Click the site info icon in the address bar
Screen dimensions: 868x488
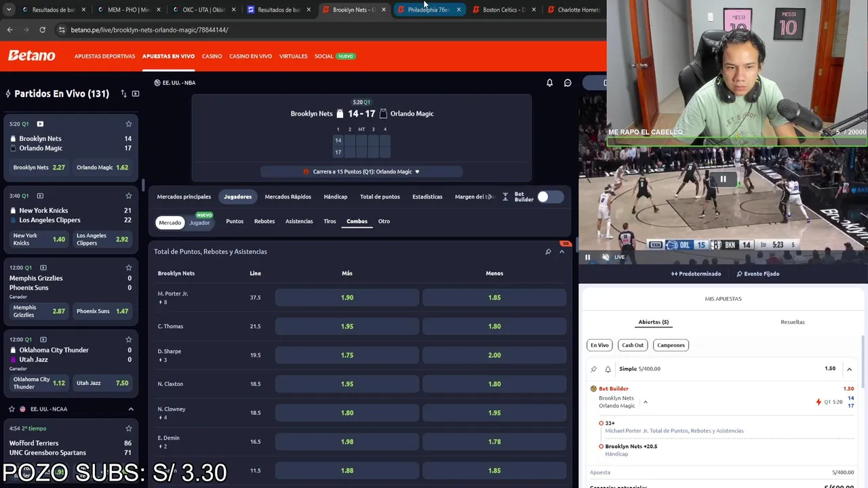(x=62, y=30)
